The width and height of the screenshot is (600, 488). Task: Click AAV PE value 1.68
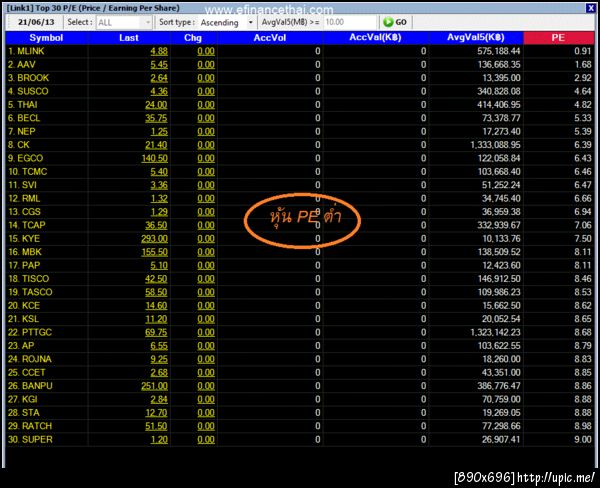click(x=583, y=65)
